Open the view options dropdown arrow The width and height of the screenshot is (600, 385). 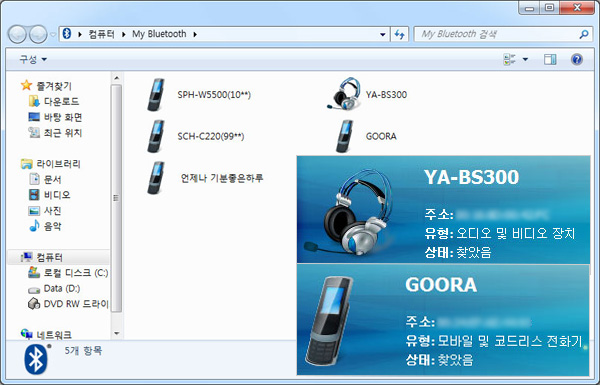[x=525, y=59]
